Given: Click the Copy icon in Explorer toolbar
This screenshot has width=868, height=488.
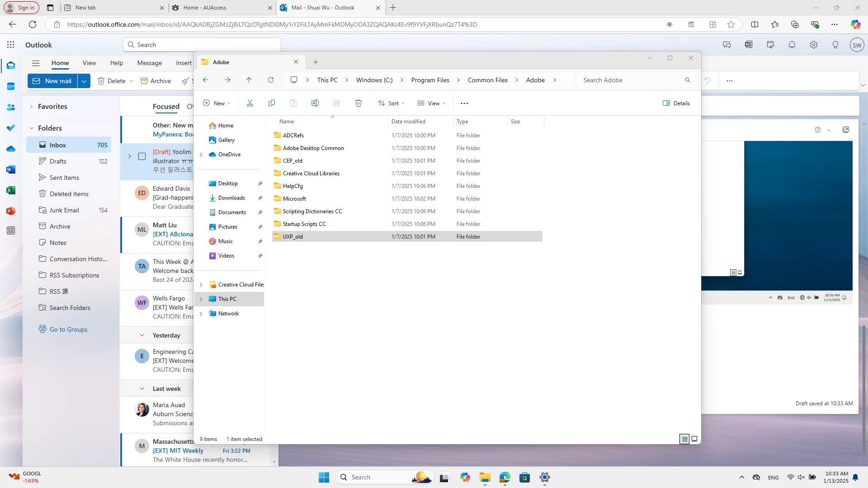Looking at the screenshot, I should tap(272, 103).
